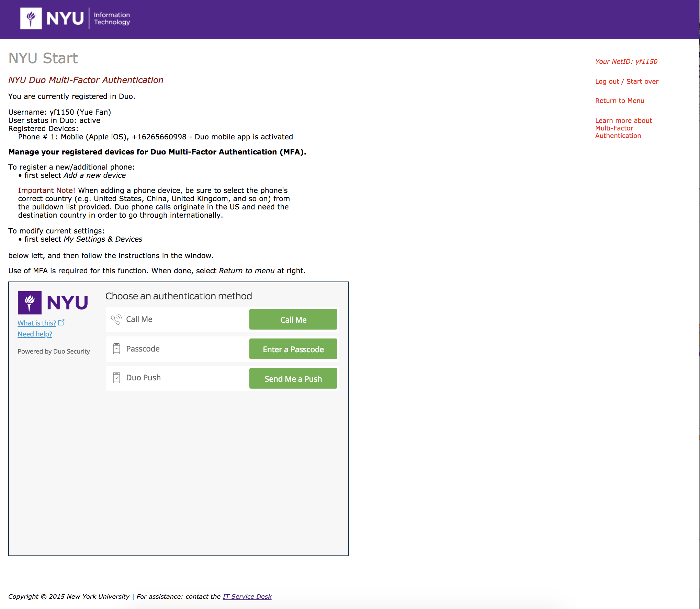The height and width of the screenshot is (609, 700).
Task: Click the NYU torch logo in header
Action: click(31, 19)
